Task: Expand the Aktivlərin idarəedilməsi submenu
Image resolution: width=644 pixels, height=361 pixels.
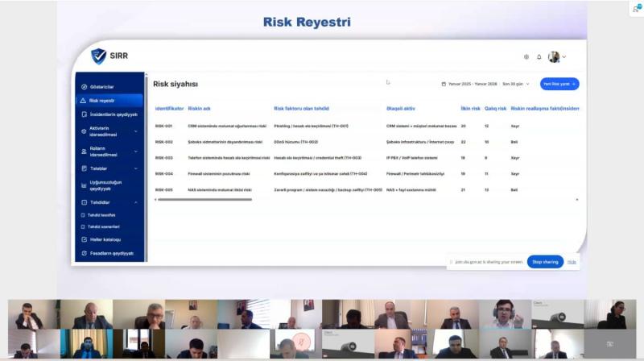Action: click(135, 131)
